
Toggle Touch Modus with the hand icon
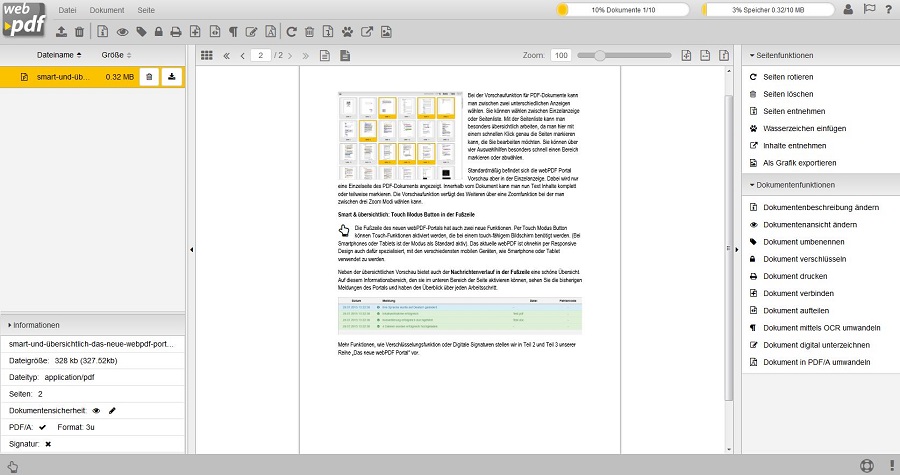coord(12,466)
